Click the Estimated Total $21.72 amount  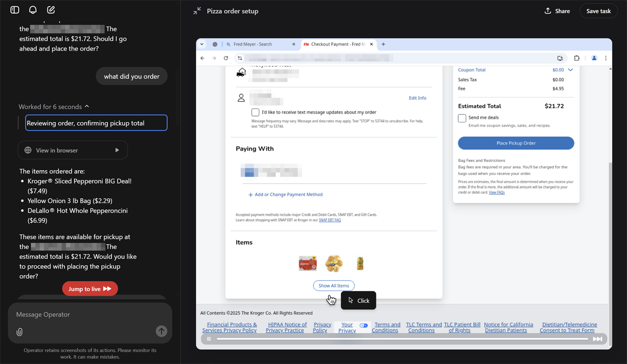(x=554, y=106)
